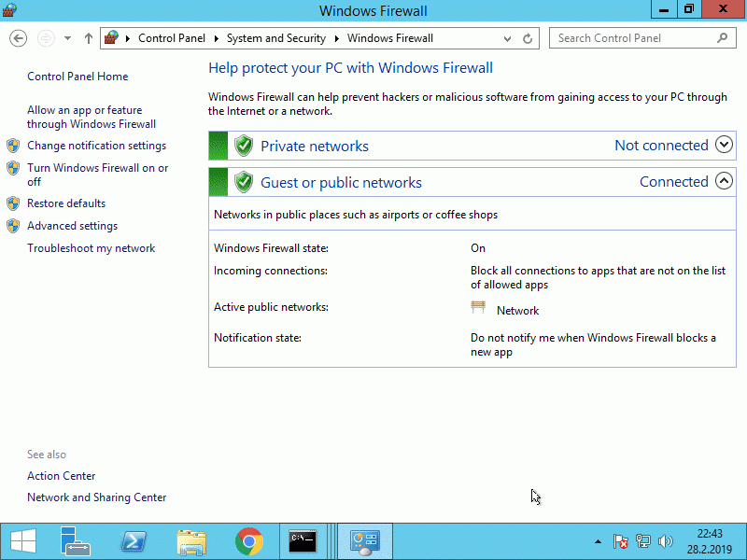Expand arrow after System and Security
Screen dimensions: 747x560
point(337,38)
